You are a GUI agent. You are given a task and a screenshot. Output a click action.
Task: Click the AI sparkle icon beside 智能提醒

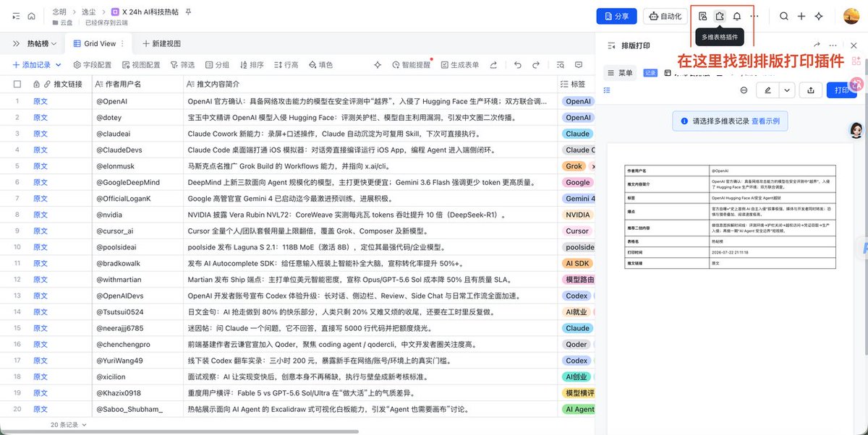377,65
